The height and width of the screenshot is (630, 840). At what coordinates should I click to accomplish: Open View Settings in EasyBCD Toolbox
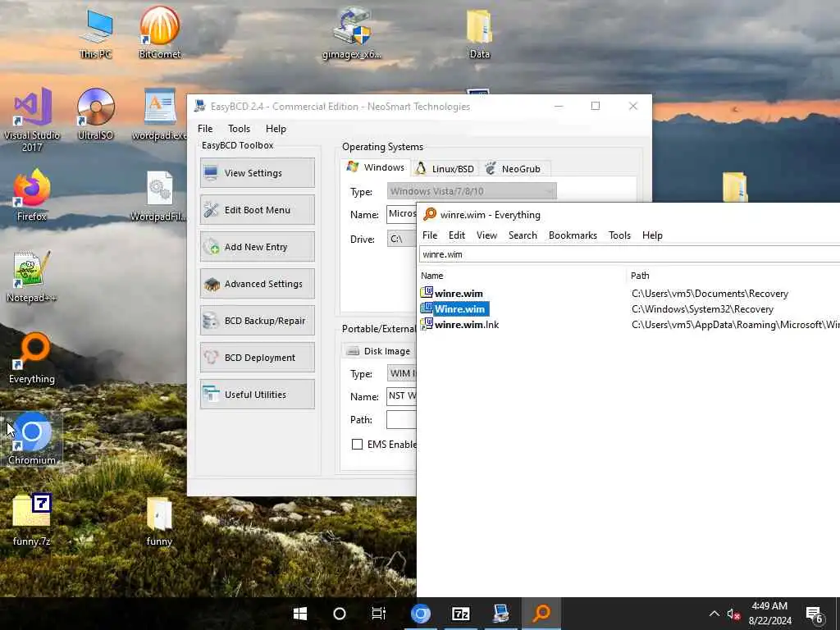click(257, 172)
